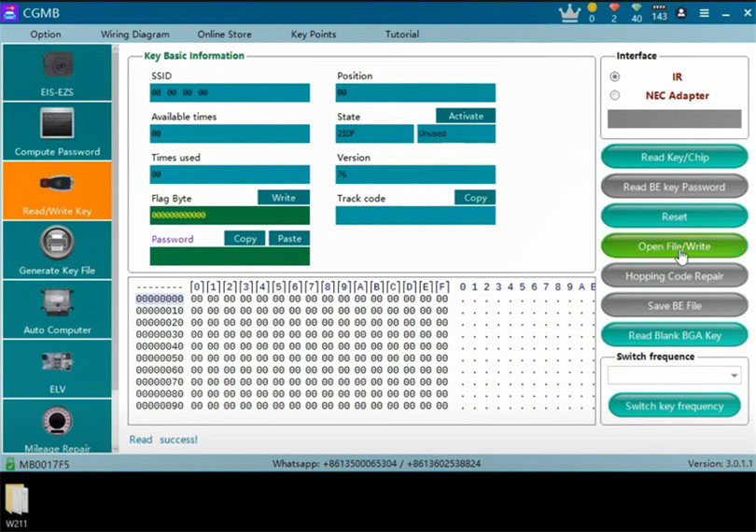Click the Flag Byte Write button
The image size is (756, 532).
coord(284,197)
